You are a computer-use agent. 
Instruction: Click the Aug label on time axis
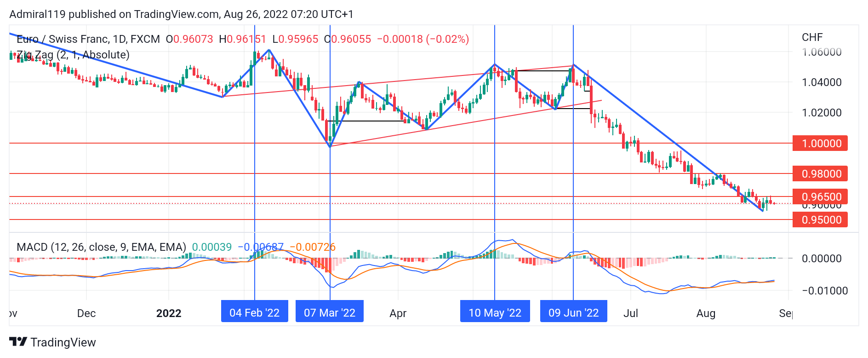click(x=706, y=313)
